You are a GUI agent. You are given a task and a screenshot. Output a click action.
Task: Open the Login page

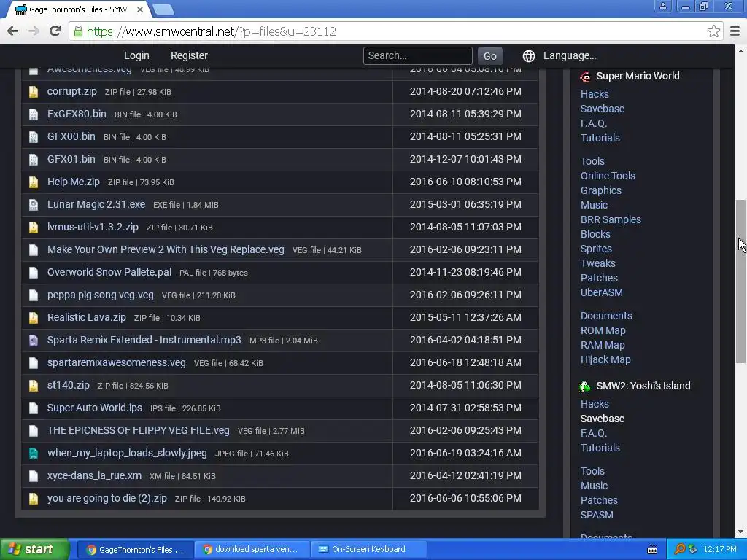pos(136,55)
